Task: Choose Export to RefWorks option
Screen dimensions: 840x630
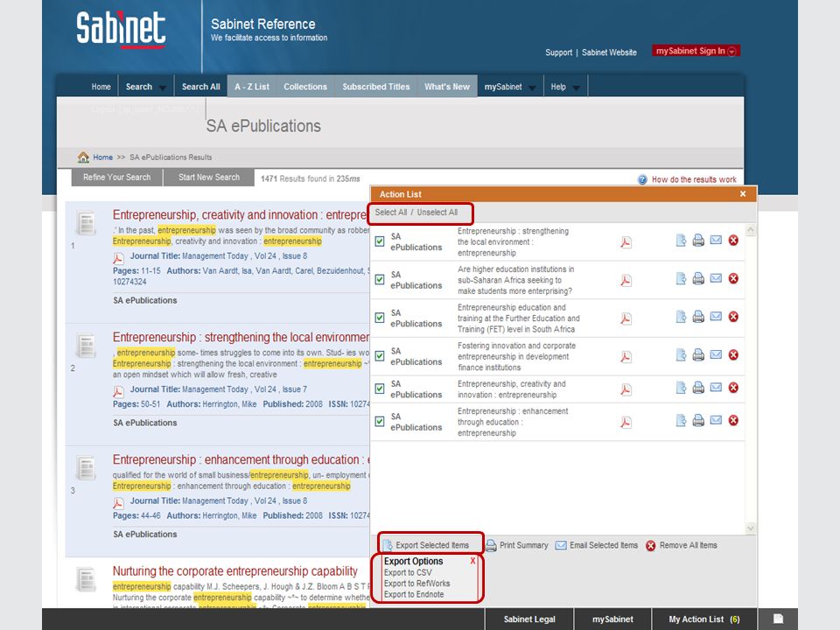Action: [x=416, y=584]
